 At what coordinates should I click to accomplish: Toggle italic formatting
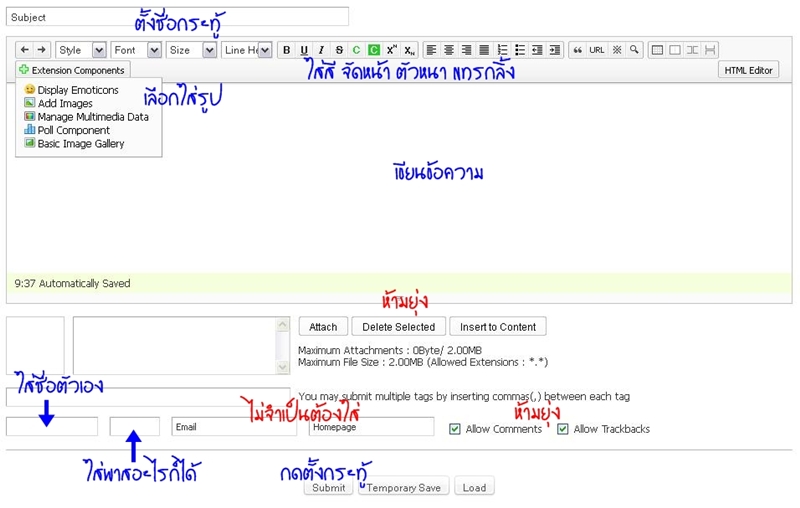(x=321, y=50)
